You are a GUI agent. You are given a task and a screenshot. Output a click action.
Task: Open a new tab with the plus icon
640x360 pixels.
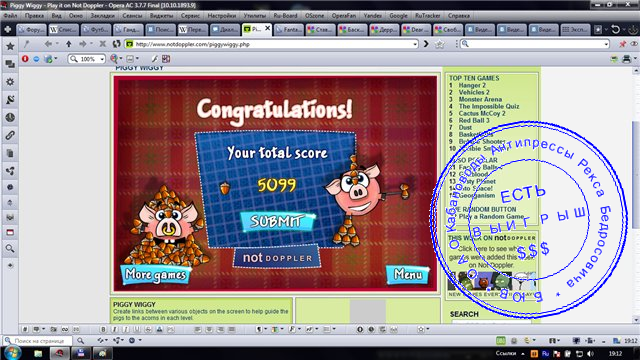(x=8, y=29)
